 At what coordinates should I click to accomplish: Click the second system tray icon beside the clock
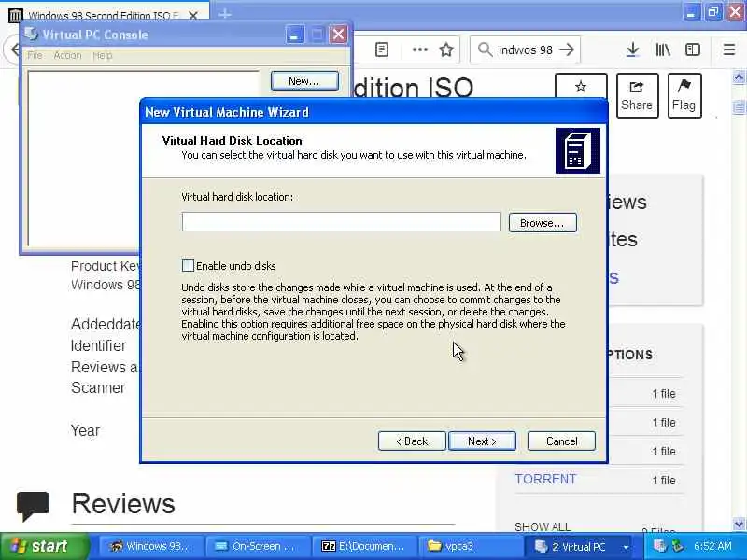[x=678, y=546]
